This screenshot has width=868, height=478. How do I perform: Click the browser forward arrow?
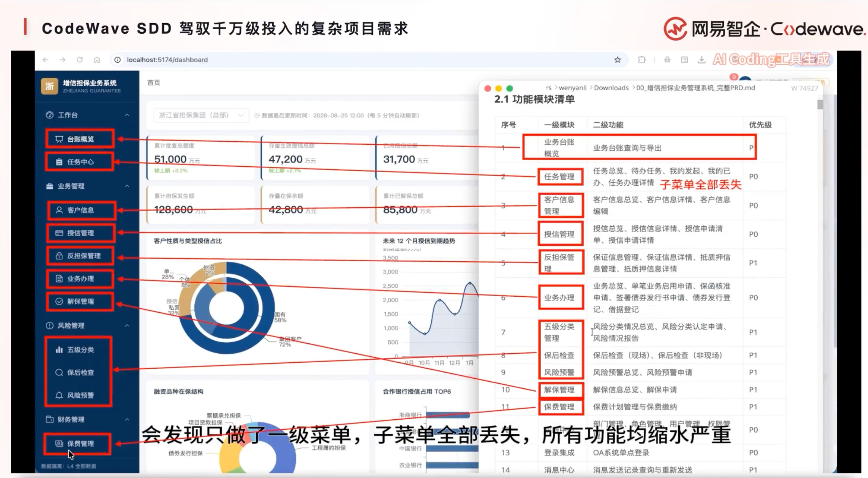click(63, 60)
